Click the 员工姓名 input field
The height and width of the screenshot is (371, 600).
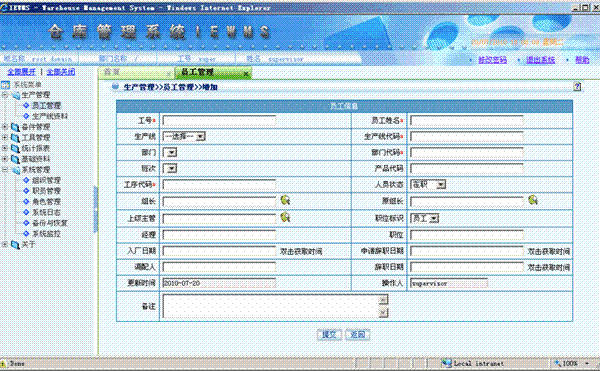click(467, 121)
